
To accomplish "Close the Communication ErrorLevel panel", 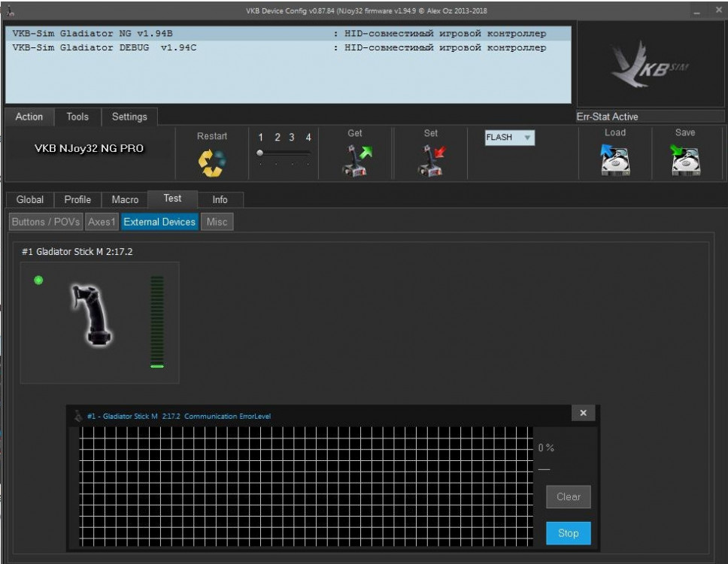I will coord(583,413).
